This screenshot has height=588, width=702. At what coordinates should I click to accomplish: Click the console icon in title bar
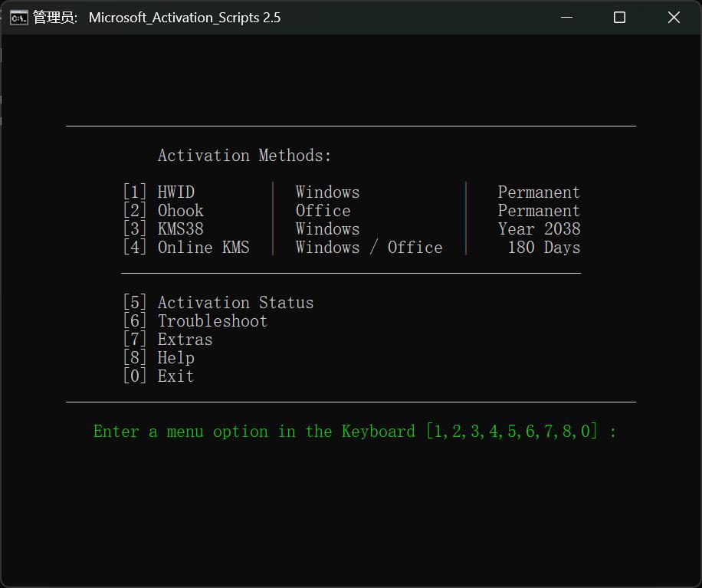(19, 18)
